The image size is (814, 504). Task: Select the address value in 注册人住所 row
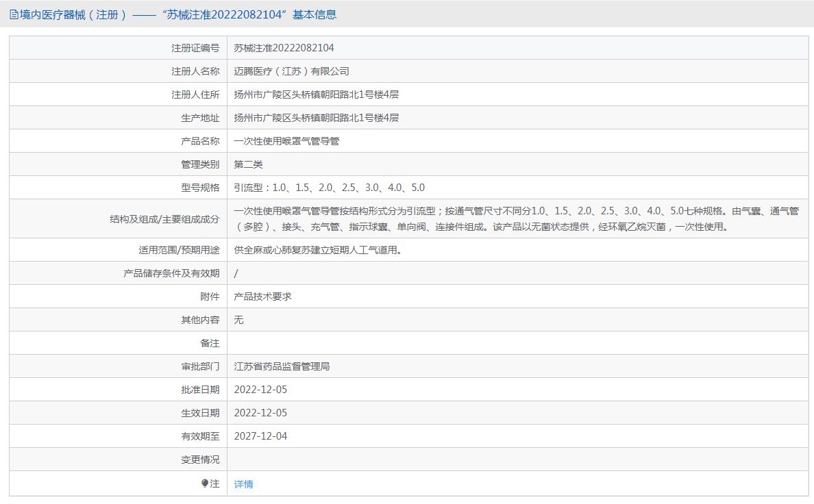tap(316, 94)
